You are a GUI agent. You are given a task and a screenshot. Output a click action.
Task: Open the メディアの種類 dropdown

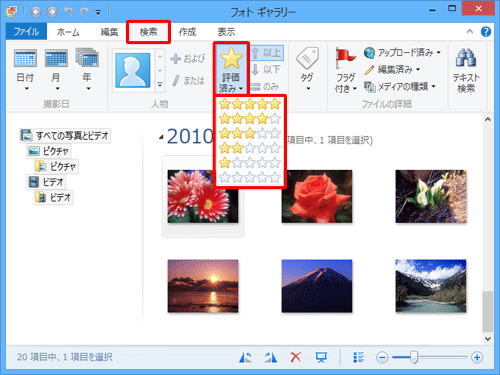coord(400,87)
